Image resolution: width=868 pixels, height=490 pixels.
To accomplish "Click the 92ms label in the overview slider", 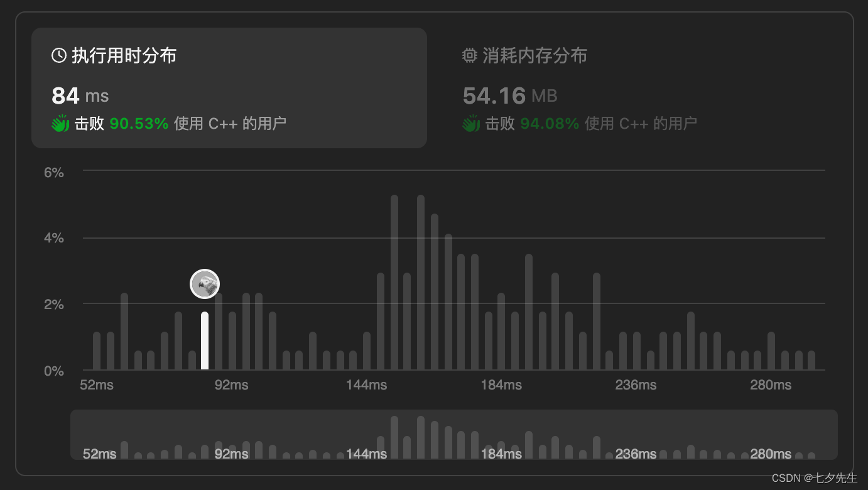I will (231, 454).
